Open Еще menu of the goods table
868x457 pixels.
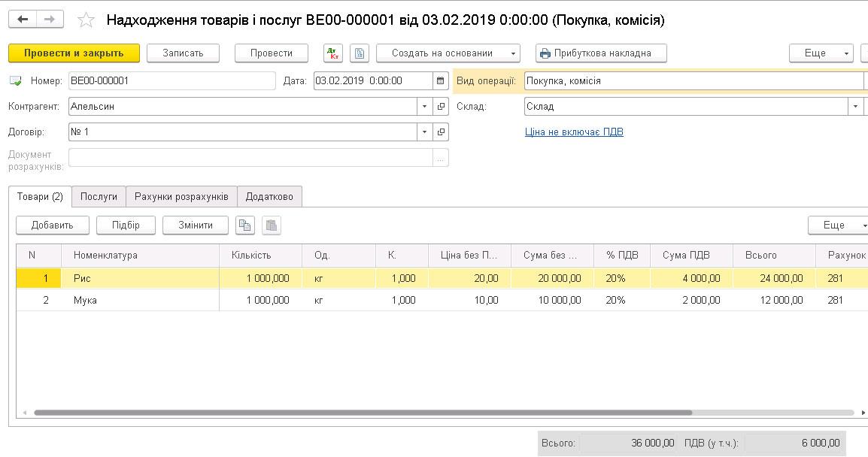(838, 225)
